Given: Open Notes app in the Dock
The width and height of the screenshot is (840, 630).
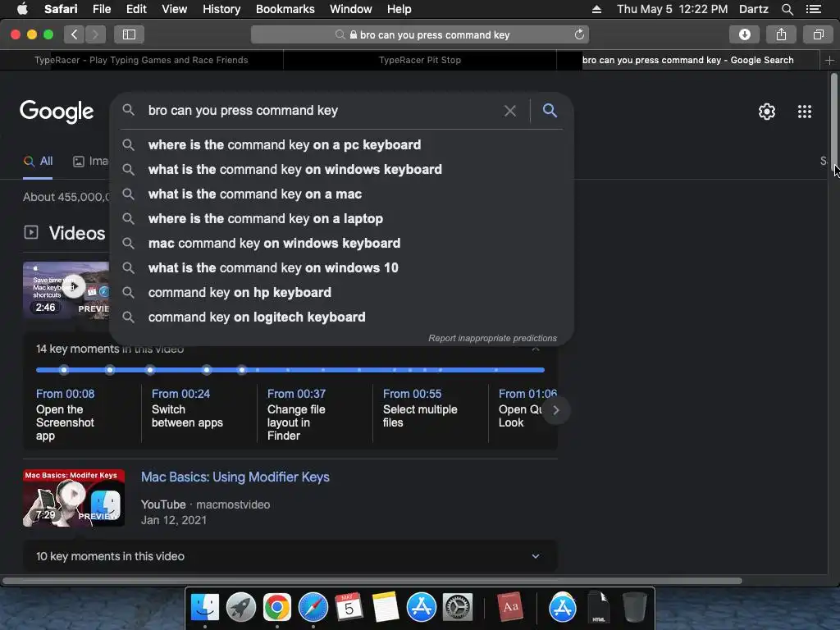Looking at the screenshot, I should coord(386,608).
